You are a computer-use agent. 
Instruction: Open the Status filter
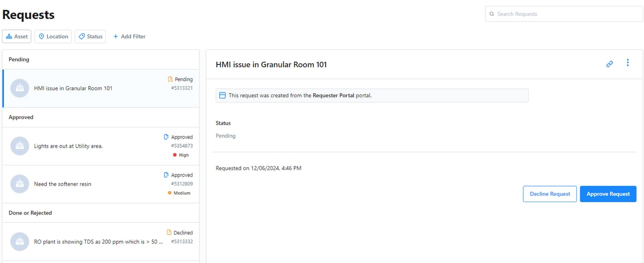pyautogui.click(x=90, y=36)
